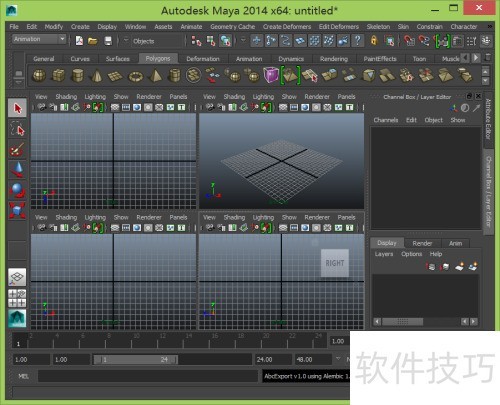
Task: Create a polygon cube from shelf
Action: tap(59, 75)
